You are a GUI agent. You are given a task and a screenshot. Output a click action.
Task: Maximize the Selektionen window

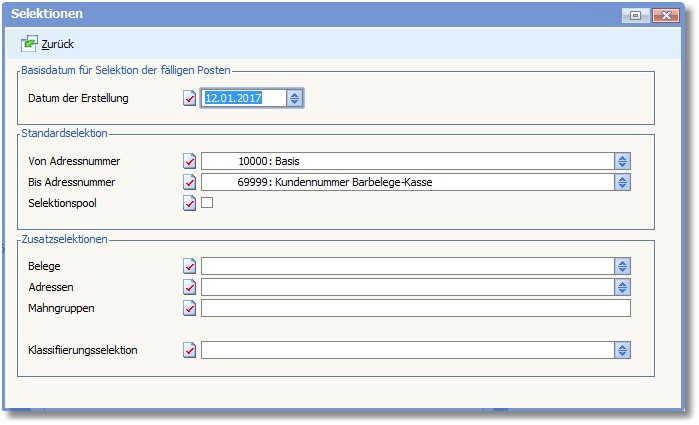[x=636, y=15]
